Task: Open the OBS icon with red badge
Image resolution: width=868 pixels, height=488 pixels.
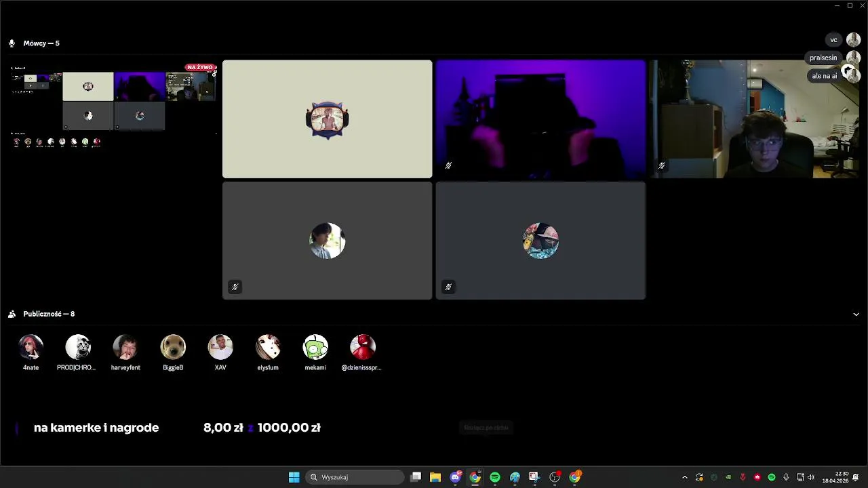Action: 555,477
